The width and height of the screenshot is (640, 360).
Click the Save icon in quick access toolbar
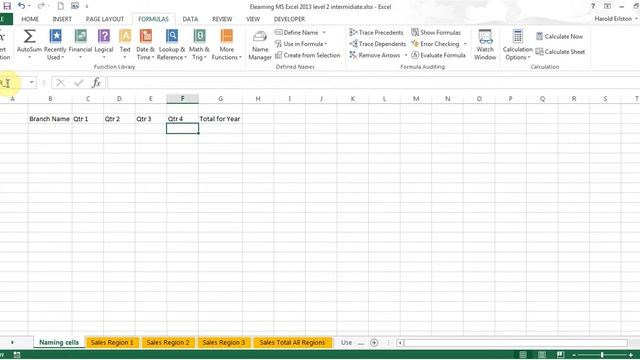[7, 6]
